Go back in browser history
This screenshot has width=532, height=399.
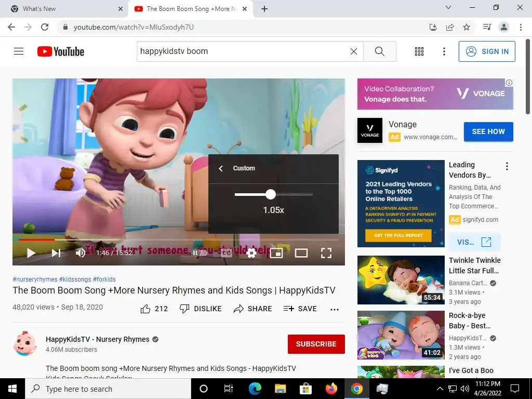click(11, 27)
